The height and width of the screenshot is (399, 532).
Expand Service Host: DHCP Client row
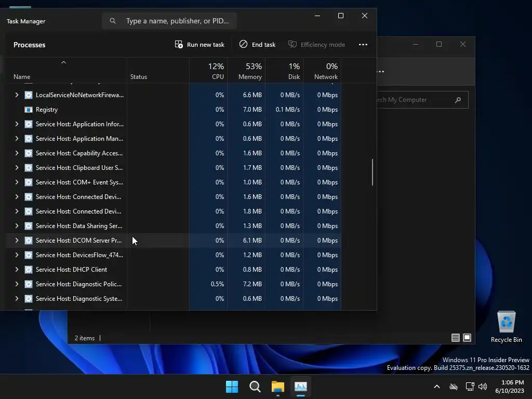click(17, 270)
